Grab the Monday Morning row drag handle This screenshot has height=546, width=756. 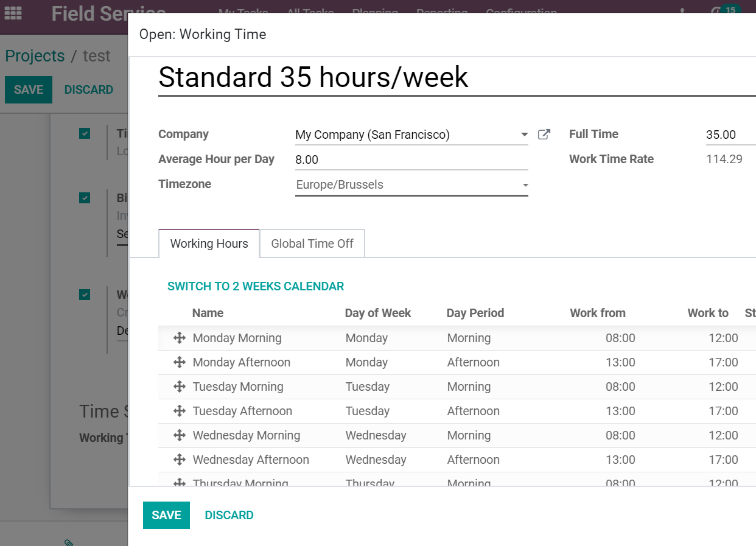click(179, 338)
